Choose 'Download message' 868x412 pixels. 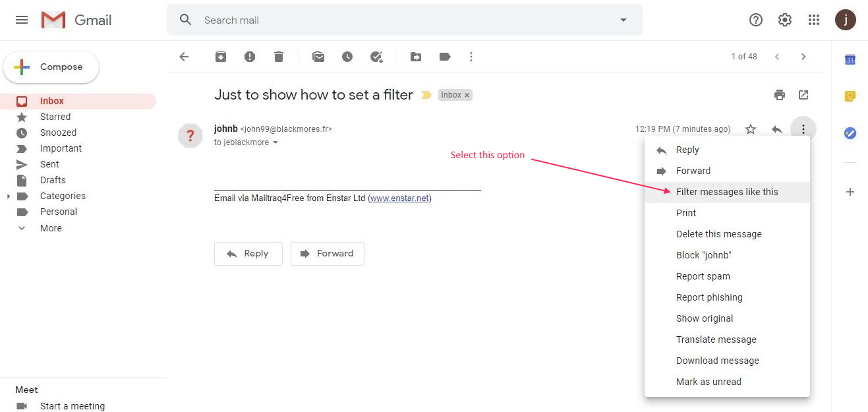727,361
